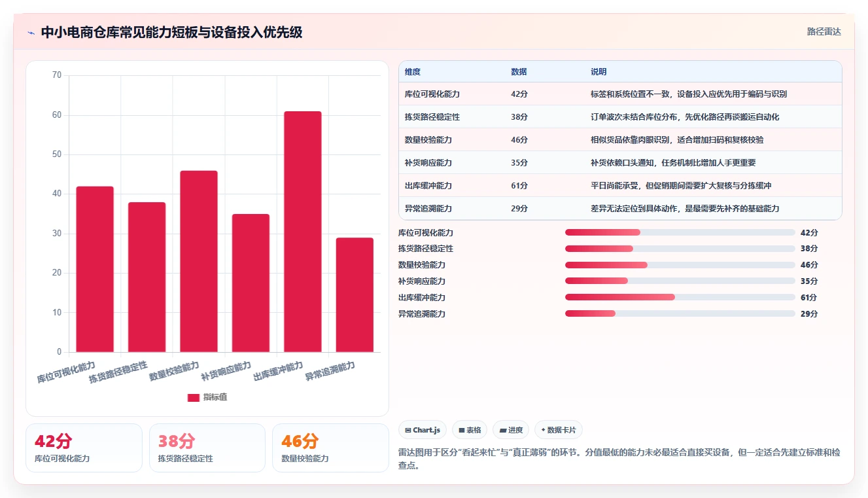Image resolution: width=868 pixels, height=498 pixels.
Task: Click the 补货响应能力 progress bar
Action: coord(680,281)
